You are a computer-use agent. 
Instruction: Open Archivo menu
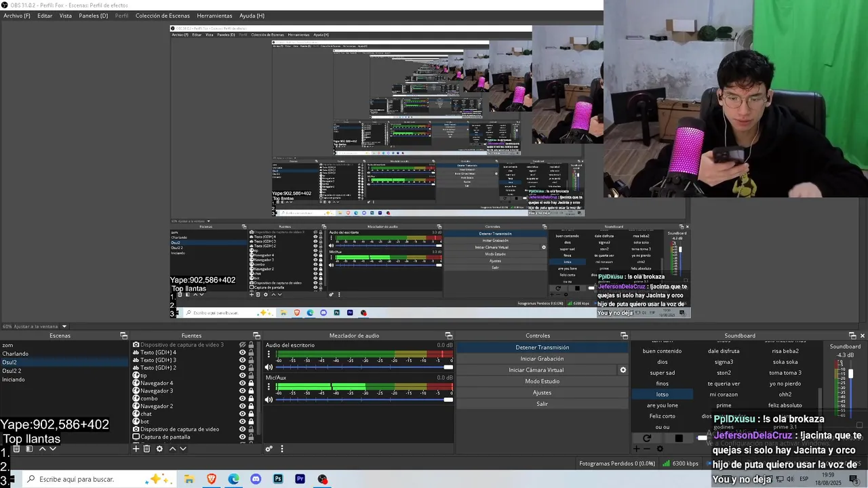tap(17, 16)
